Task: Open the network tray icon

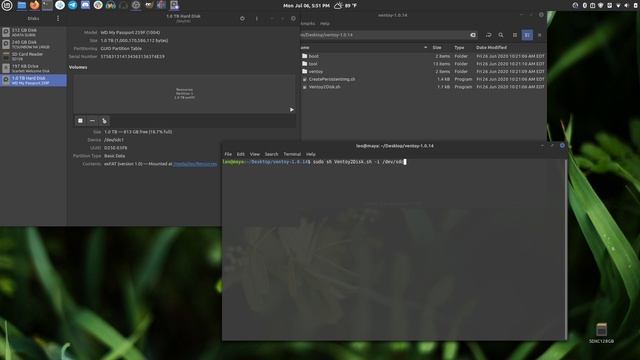Action: (x=618, y=5)
